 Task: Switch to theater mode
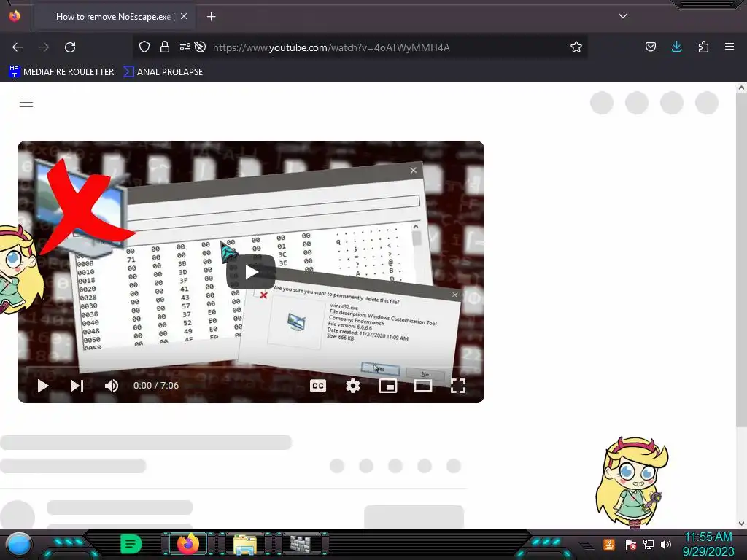(x=423, y=386)
